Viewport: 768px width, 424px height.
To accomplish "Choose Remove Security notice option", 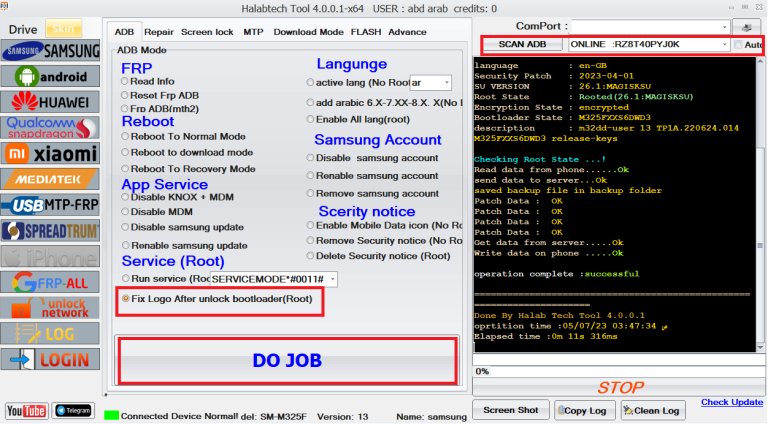I will click(x=384, y=240).
